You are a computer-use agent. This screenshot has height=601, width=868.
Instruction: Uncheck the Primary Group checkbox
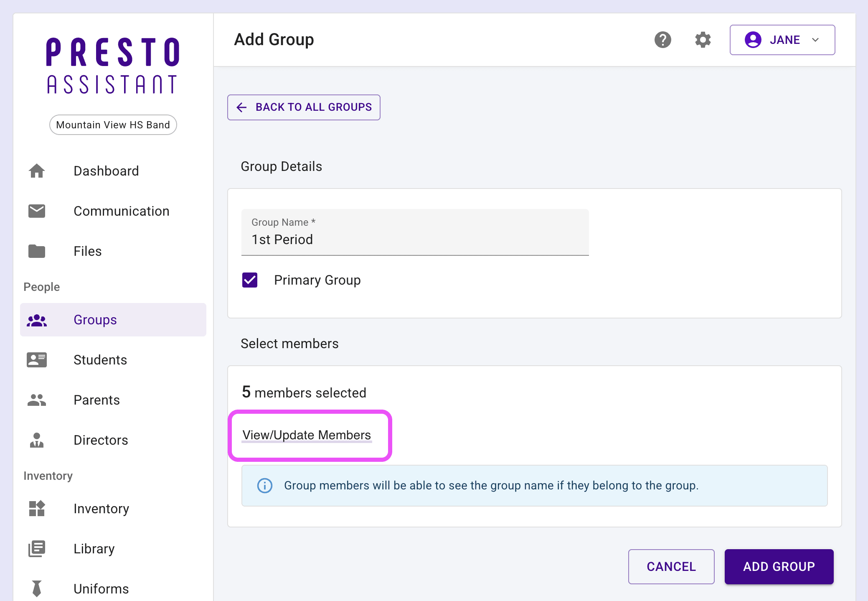pos(250,280)
